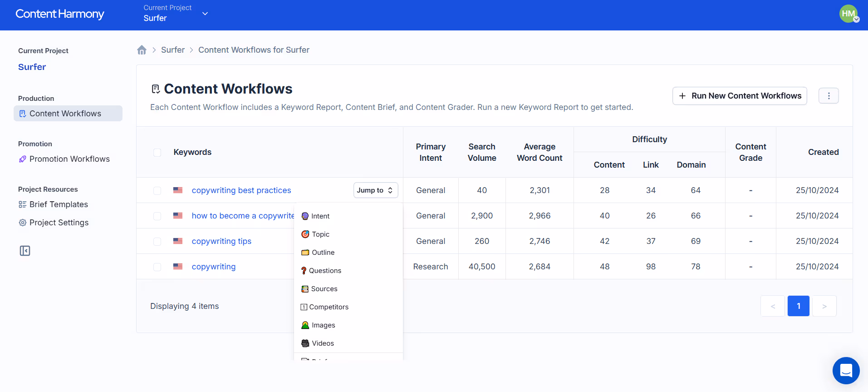Image resolution: width=868 pixels, height=392 pixels.
Task: Jump to Questions section
Action: (348, 271)
